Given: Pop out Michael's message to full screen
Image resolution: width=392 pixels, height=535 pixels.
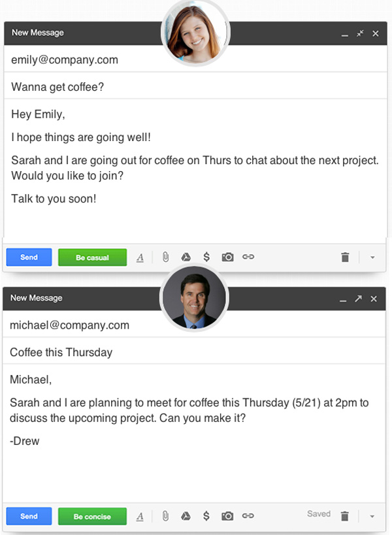Looking at the screenshot, I should [358, 299].
